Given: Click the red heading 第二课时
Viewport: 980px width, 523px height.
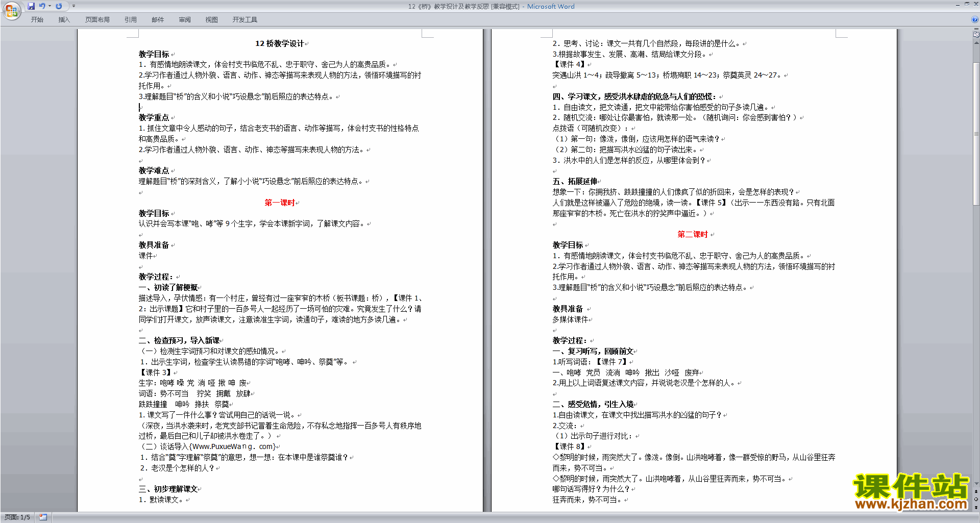Looking at the screenshot, I should [x=693, y=234].
